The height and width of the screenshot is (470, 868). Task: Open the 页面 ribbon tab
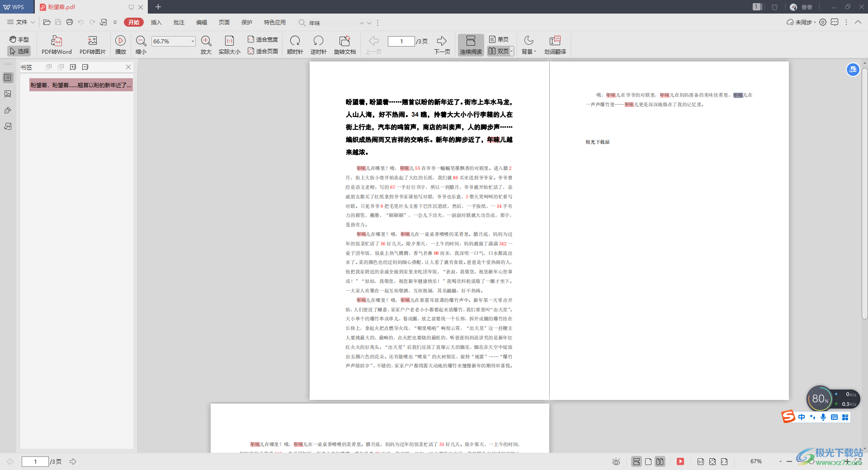(224, 22)
